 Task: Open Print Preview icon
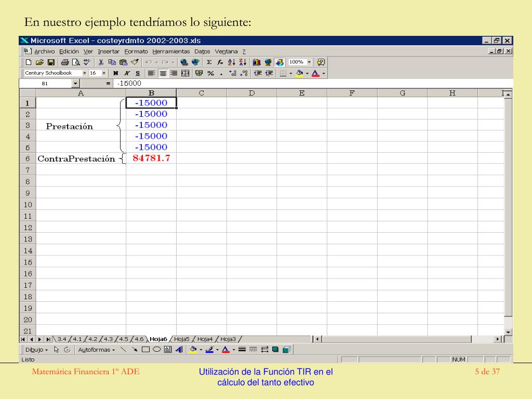coord(76,62)
